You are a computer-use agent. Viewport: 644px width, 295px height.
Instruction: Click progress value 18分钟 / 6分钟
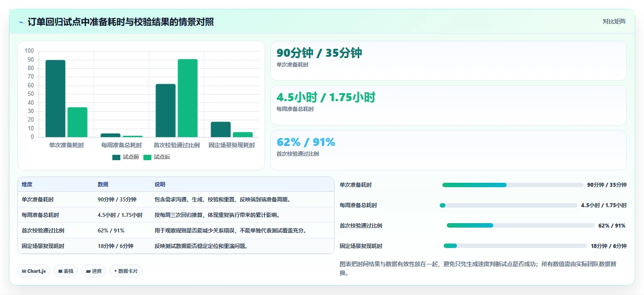click(609, 246)
